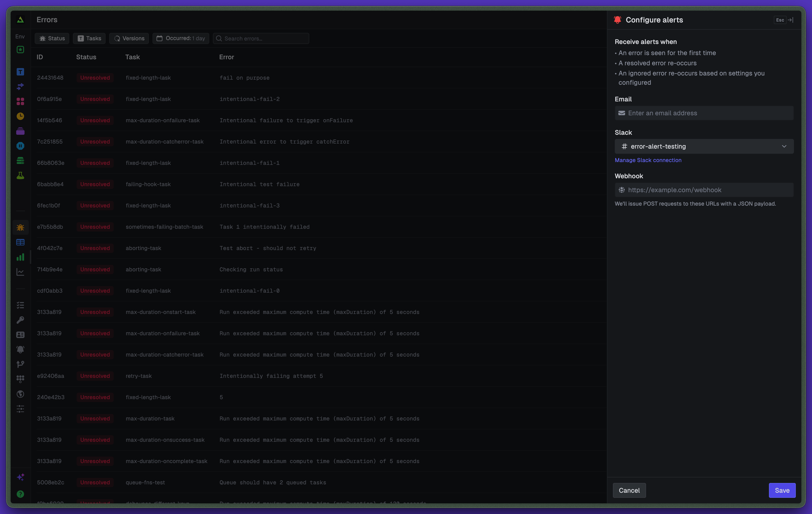Click the Error column header
Screen dimensions: 812x514
[227, 57]
